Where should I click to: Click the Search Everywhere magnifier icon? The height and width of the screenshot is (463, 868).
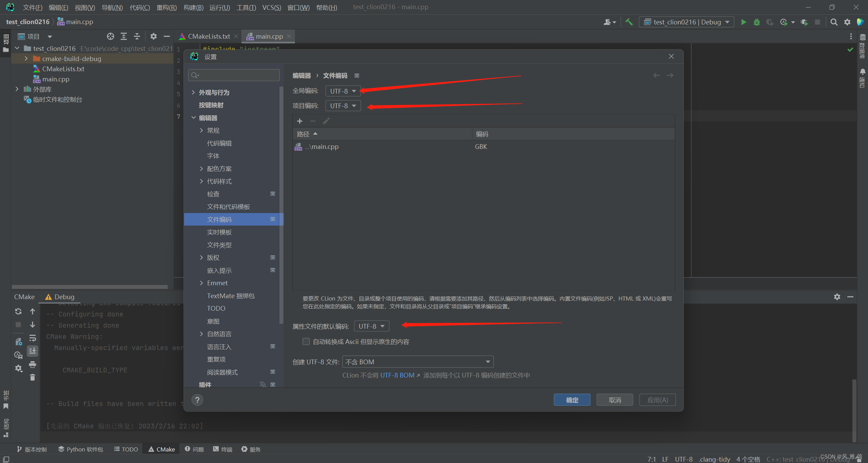coord(834,22)
